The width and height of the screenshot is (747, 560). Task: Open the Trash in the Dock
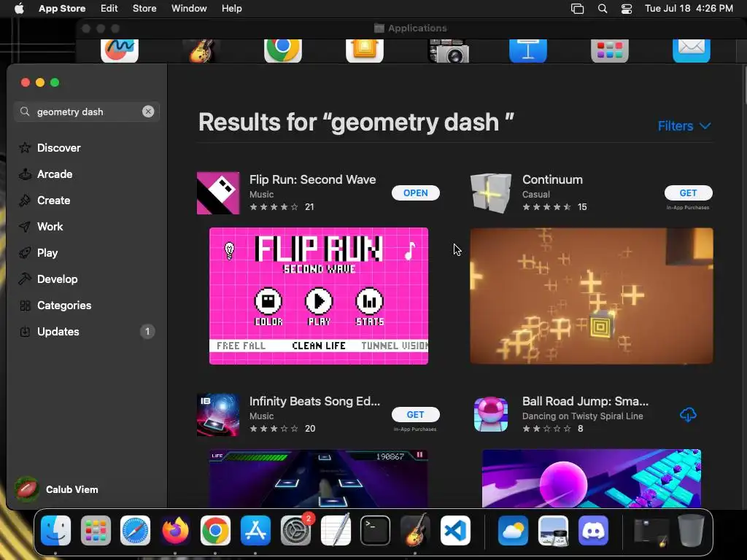(691, 530)
